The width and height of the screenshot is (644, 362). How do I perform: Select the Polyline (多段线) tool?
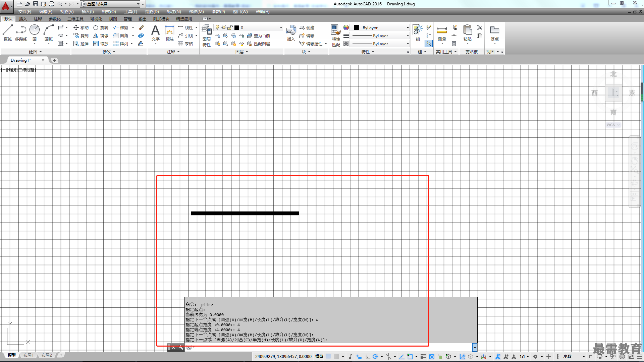(21, 33)
